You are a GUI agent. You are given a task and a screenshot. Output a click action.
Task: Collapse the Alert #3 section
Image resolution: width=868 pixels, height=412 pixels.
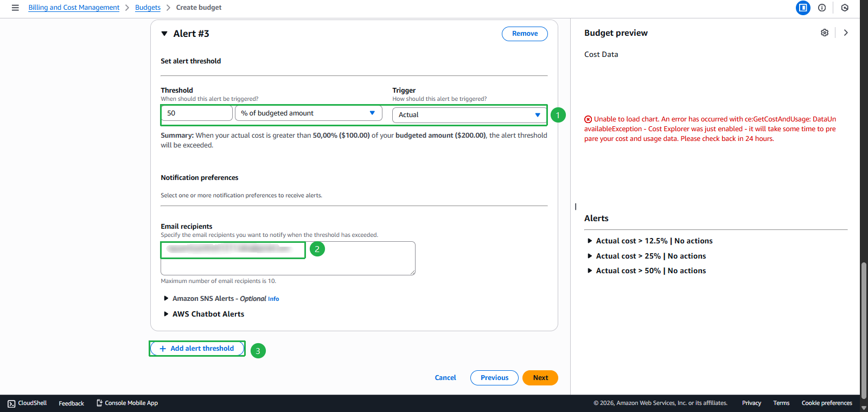[x=164, y=34]
